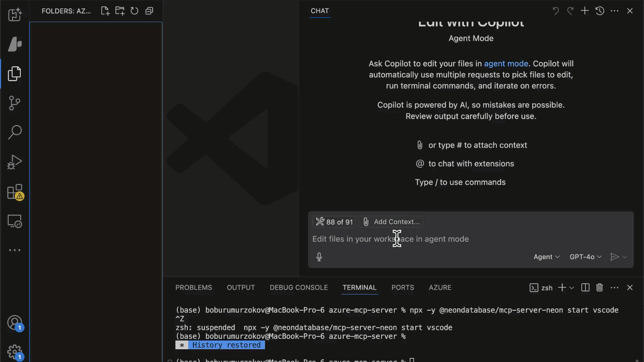Expand the terminal launch profile dropdown
This screenshot has width=644, height=362.
(571, 288)
